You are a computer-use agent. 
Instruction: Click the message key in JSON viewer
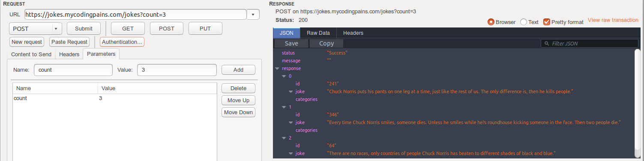pyautogui.click(x=291, y=61)
